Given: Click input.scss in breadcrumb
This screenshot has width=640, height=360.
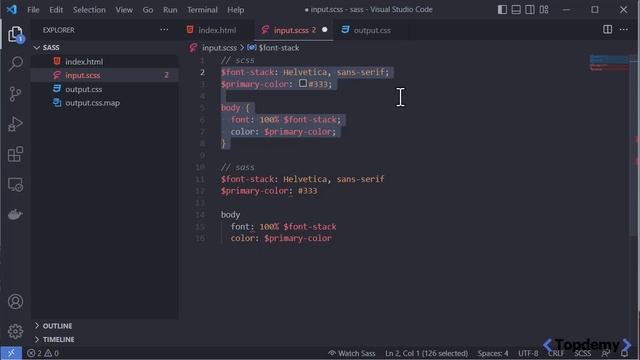Looking at the screenshot, I should pyautogui.click(x=219, y=48).
